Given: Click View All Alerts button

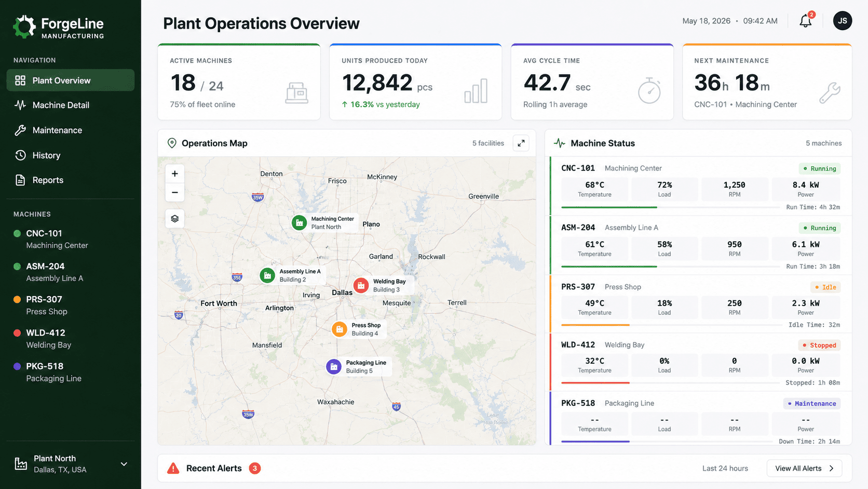Looking at the screenshot, I should click(804, 468).
